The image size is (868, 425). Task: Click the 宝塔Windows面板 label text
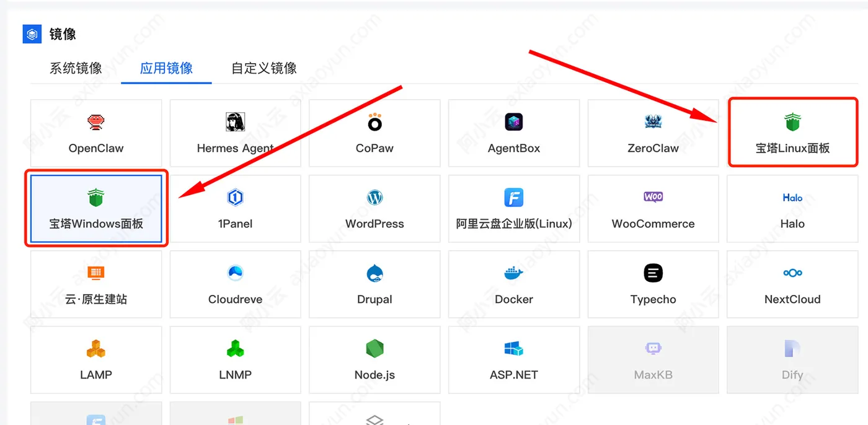(x=96, y=224)
